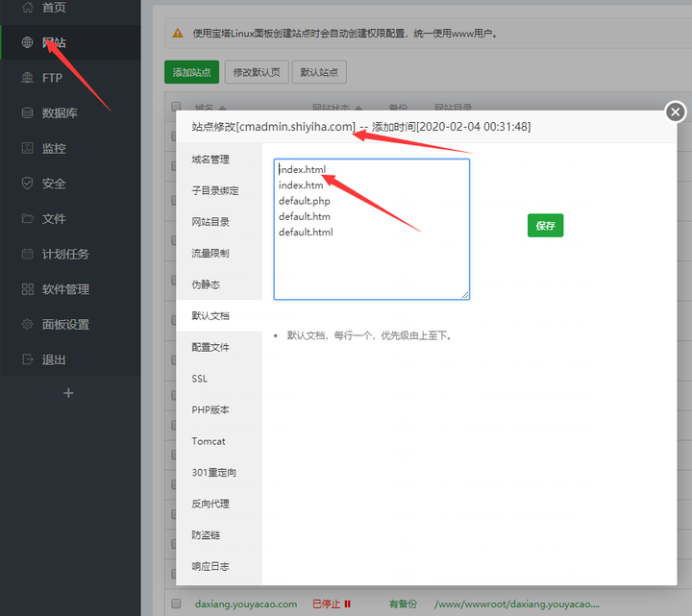This screenshot has height=616, width=692.
Task: Click the 文件 folder icon
Action: click(27, 218)
